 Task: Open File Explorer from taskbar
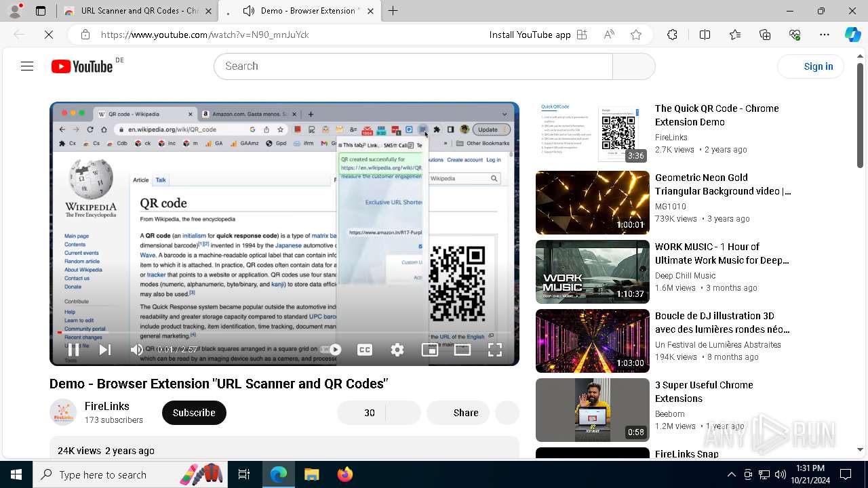click(x=311, y=475)
